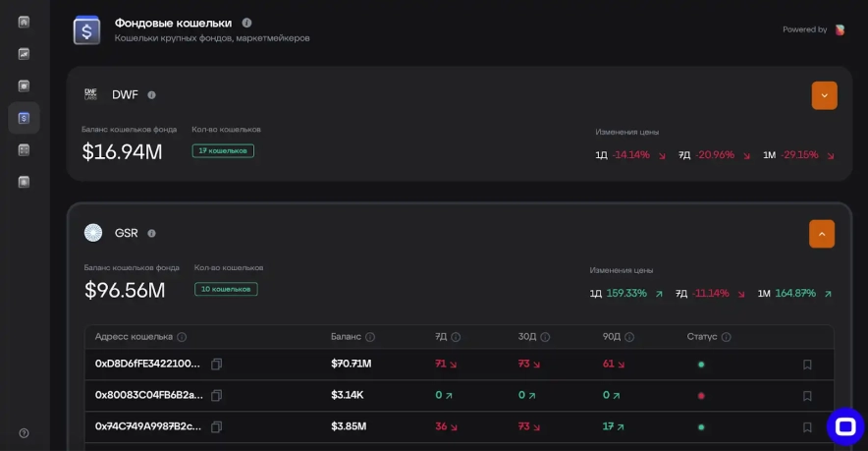Screen dimensions: 868x451
Task: Click the help question icon in sidebar
Action: pyautogui.click(x=24, y=433)
